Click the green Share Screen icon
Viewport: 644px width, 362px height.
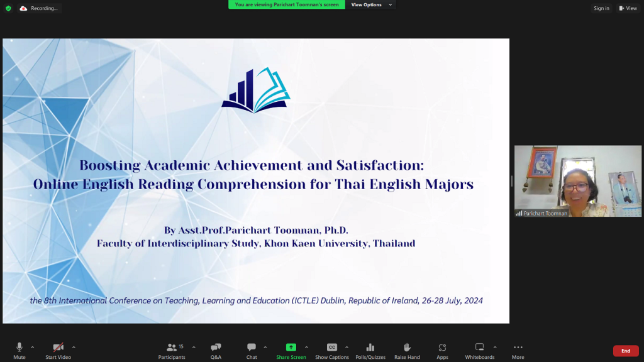coord(291,347)
